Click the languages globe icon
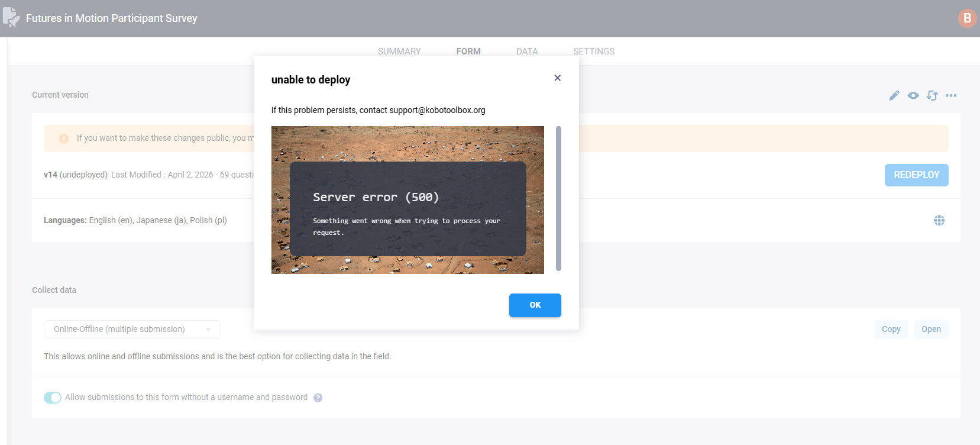This screenshot has height=445, width=980. [939, 220]
